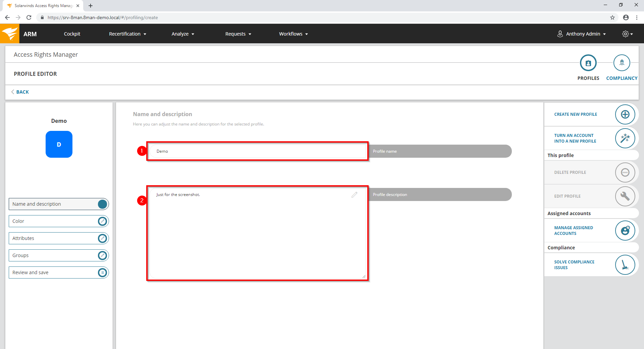Click the SolarWinds logo in header
Image resolution: width=644 pixels, height=349 pixels.
[10, 34]
